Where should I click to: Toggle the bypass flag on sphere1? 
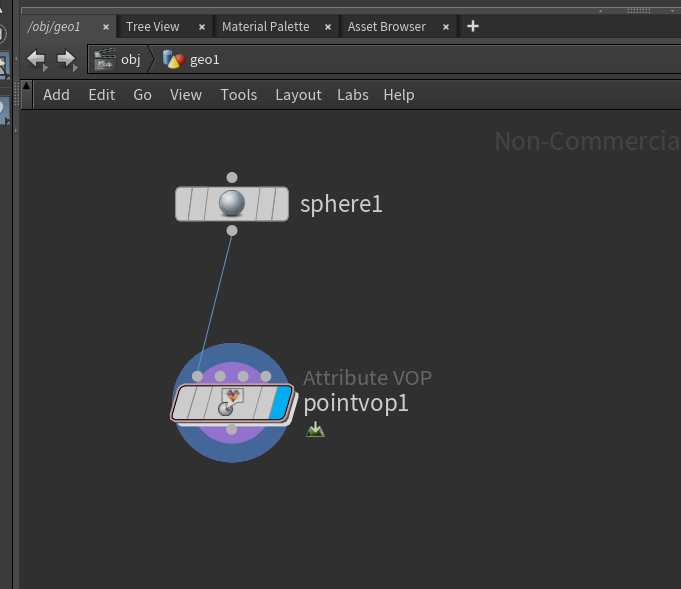pyautogui.click(x=183, y=204)
